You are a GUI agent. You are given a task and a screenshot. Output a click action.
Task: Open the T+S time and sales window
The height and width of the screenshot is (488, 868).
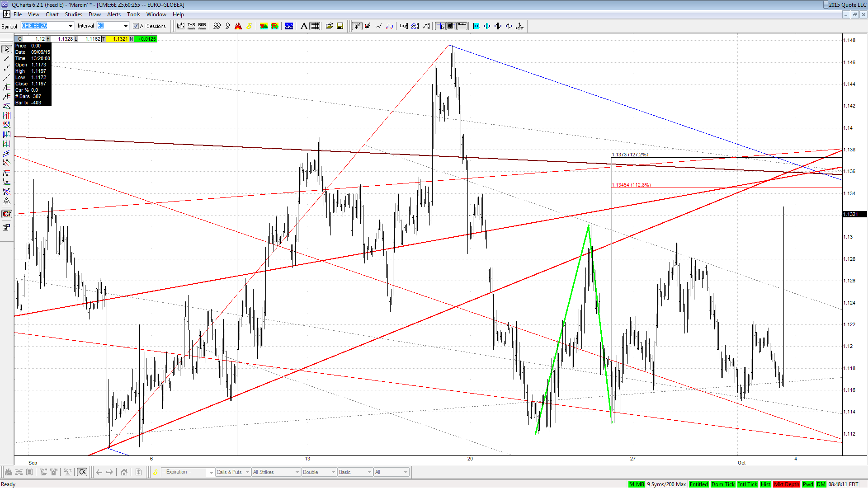(x=191, y=26)
